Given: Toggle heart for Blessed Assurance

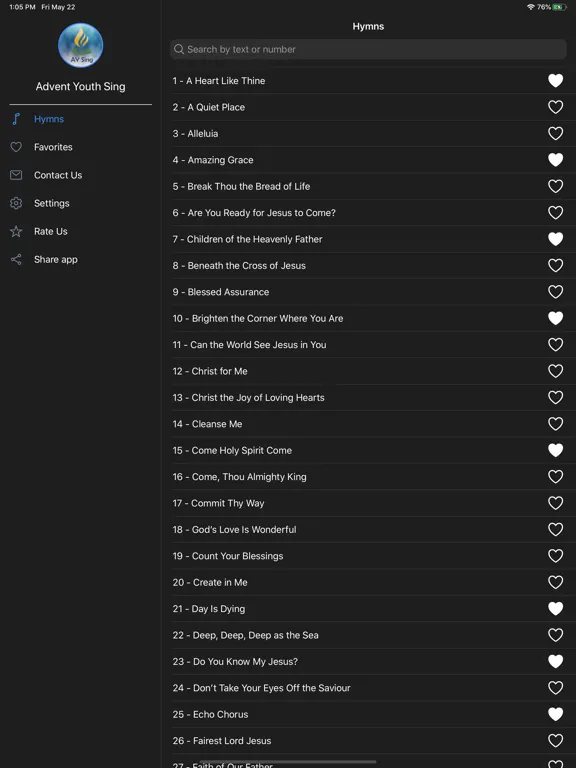Looking at the screenshot, I should (555, 292).
